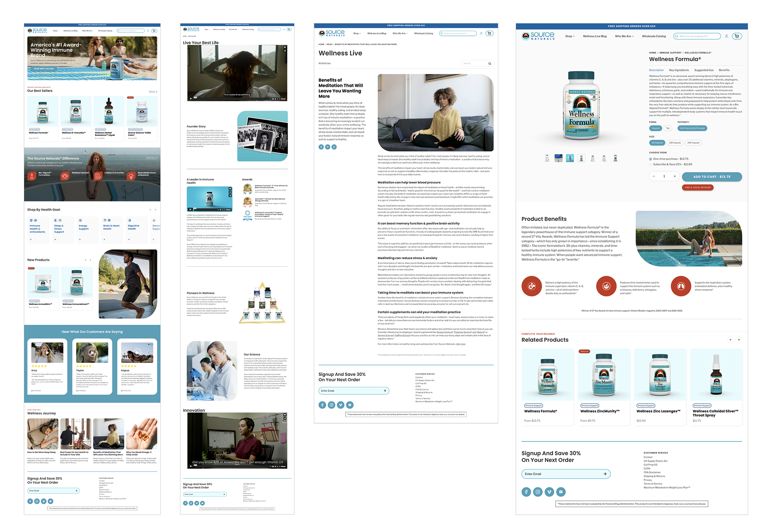
Task: Click the account icon on the product page
Action: (x=726, y=36)
